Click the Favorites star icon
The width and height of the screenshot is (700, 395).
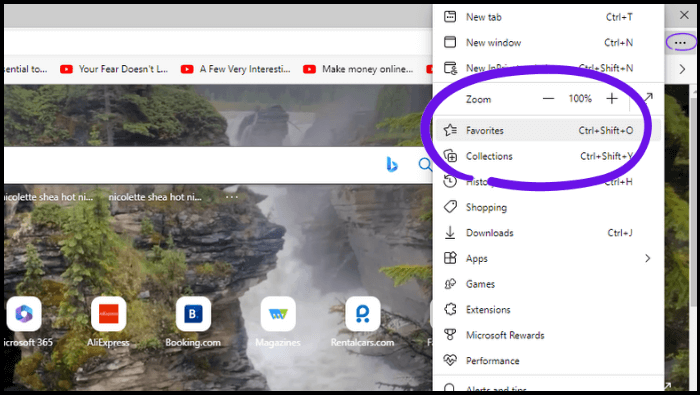pos(450,130)
